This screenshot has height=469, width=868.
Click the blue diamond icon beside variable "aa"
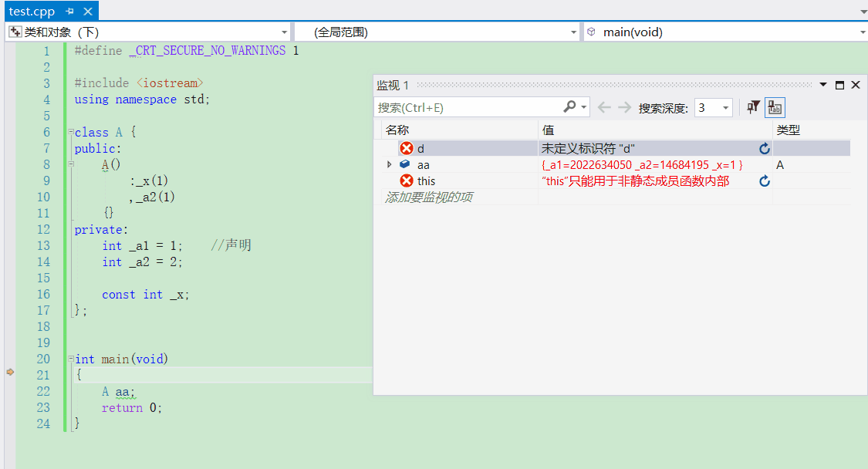click(x=404, y=164)
